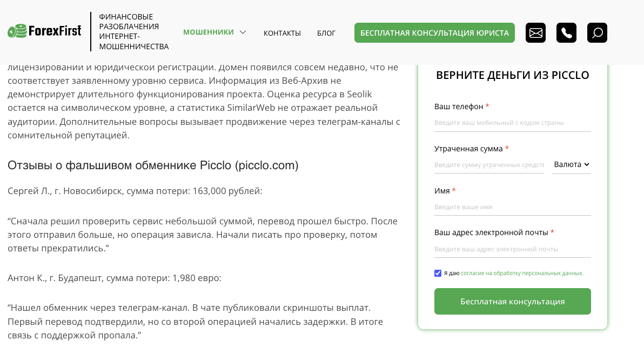The image size is (644, 360).
Task: Open the search magnifier icon
Action: click(x=597, y=33)
